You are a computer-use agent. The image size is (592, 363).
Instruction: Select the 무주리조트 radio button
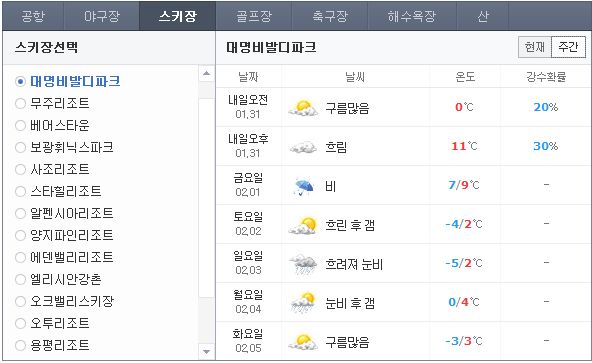[20, 103]
